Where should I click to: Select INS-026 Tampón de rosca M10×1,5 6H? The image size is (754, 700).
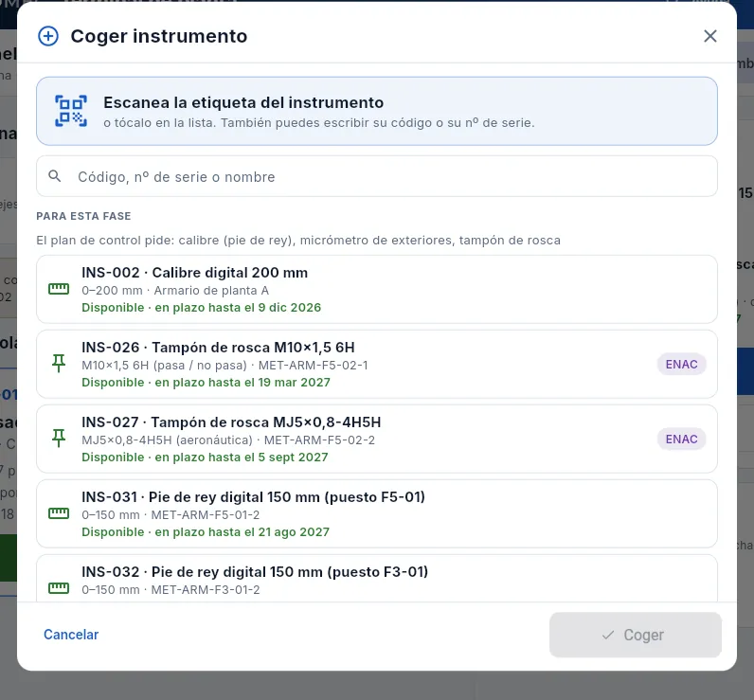[x=377, y=365]
